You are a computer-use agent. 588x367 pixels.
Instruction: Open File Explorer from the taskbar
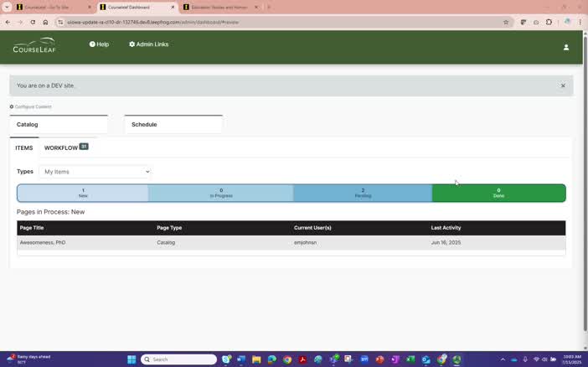point(256,359)
